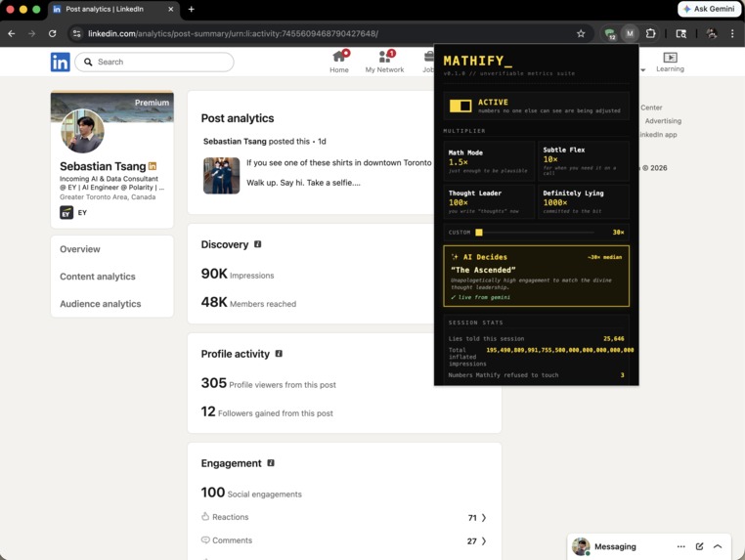Image resolution: width=745 pixels, height=560 pixels.
Task: Click site information icon in address bar
Action: (x=76, y=34)
